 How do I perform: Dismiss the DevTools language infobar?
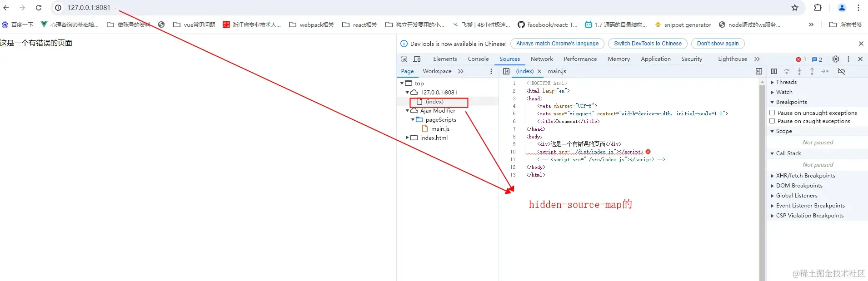[861, 44]
